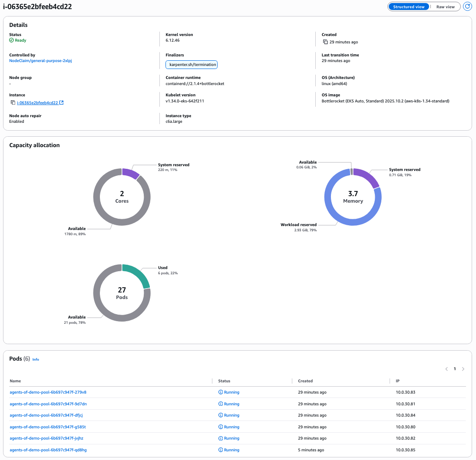Click info icon beside pod qd8hg Running status
This screenshot has height=460, width=476.
(221, 450)
